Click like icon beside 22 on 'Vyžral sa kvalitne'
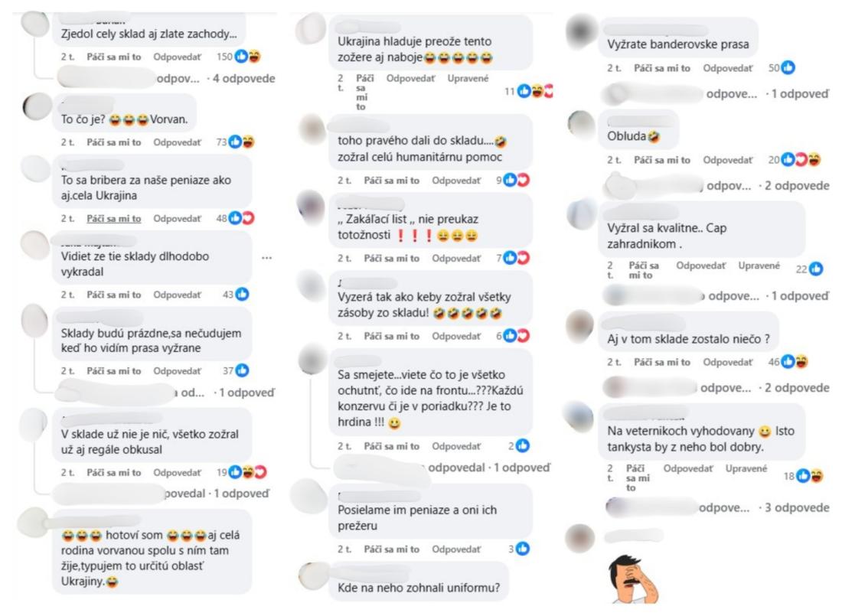Screen dimensions: 842x616 tap(816, 269)
